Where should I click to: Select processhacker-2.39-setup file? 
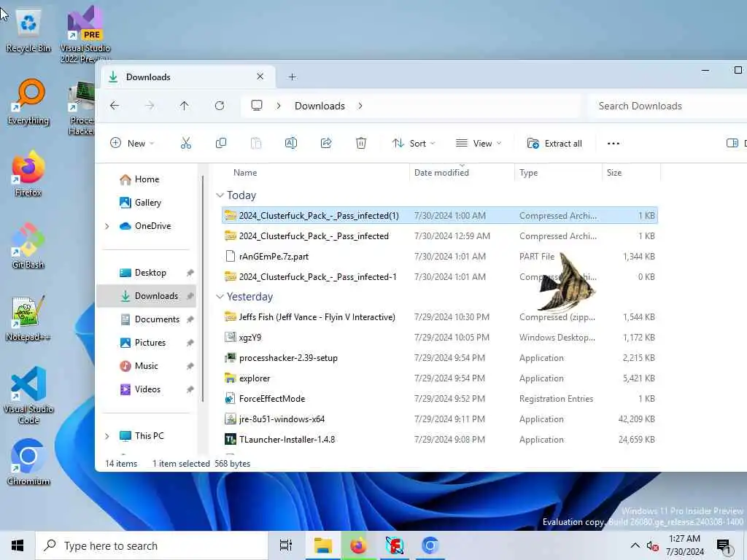pos(440,358)
